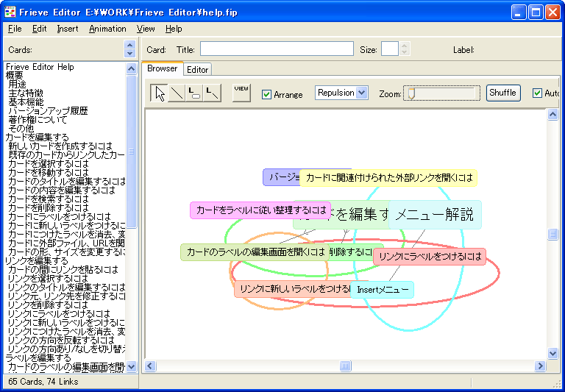Select the link with arrow tool
The width and height of the screenshot is (565, 392).
212,93
